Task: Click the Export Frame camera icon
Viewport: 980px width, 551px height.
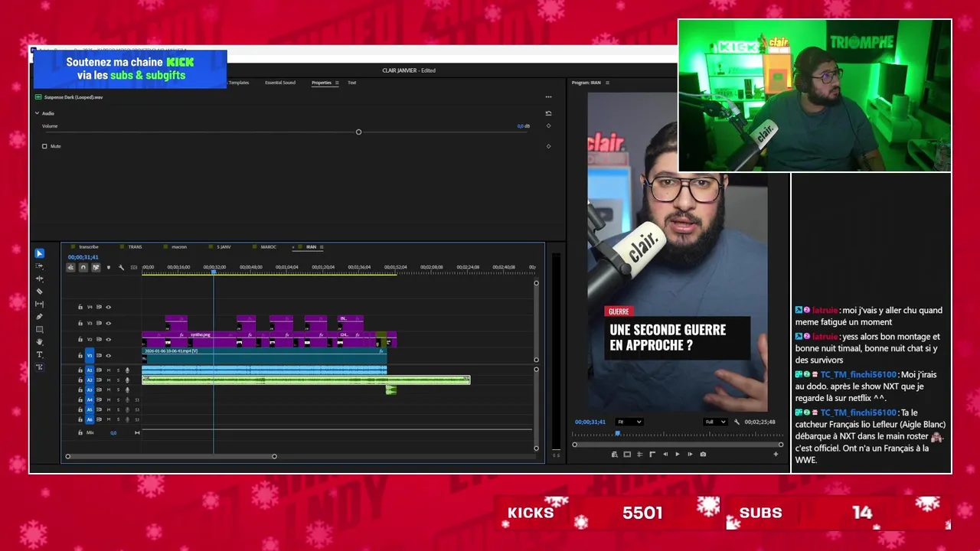Action: coord(703,454)
